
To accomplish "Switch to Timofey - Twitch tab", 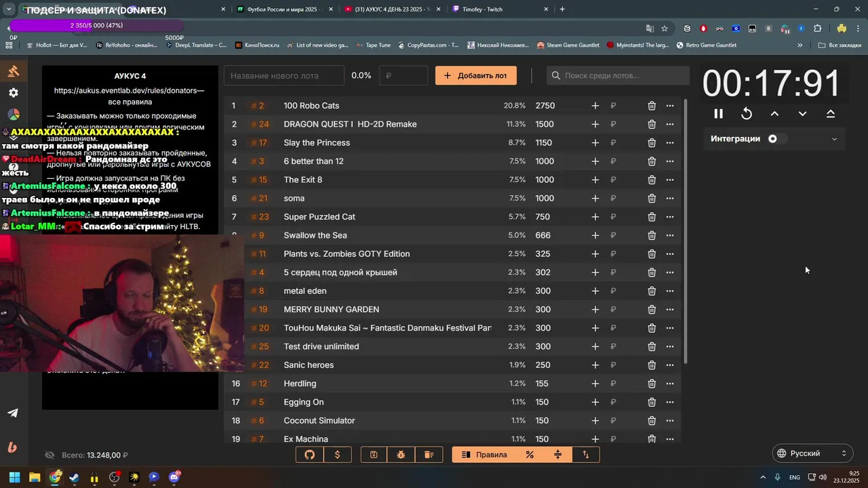I will [500, 9].
